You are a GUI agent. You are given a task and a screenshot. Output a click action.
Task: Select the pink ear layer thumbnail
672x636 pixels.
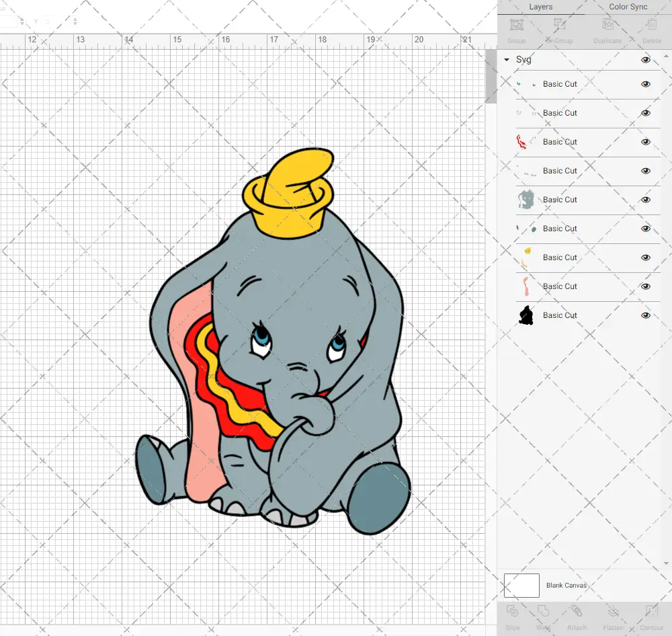(x=526, y=286)
